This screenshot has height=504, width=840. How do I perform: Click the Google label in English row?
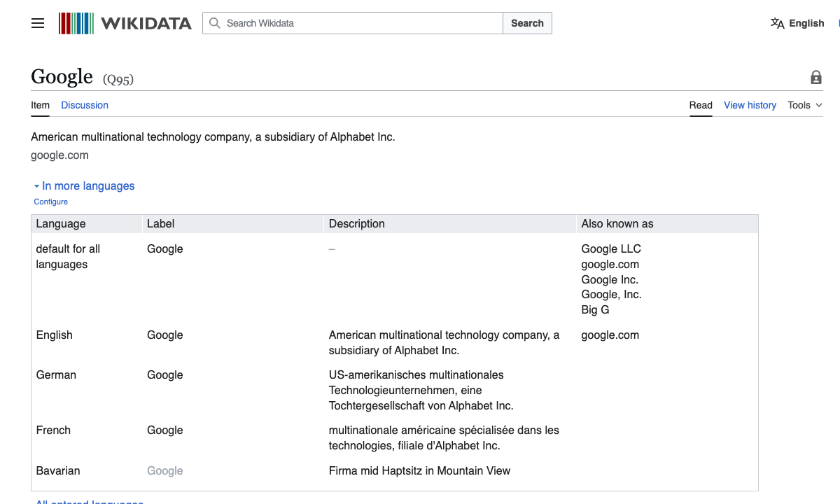click(x=165, y=335)
